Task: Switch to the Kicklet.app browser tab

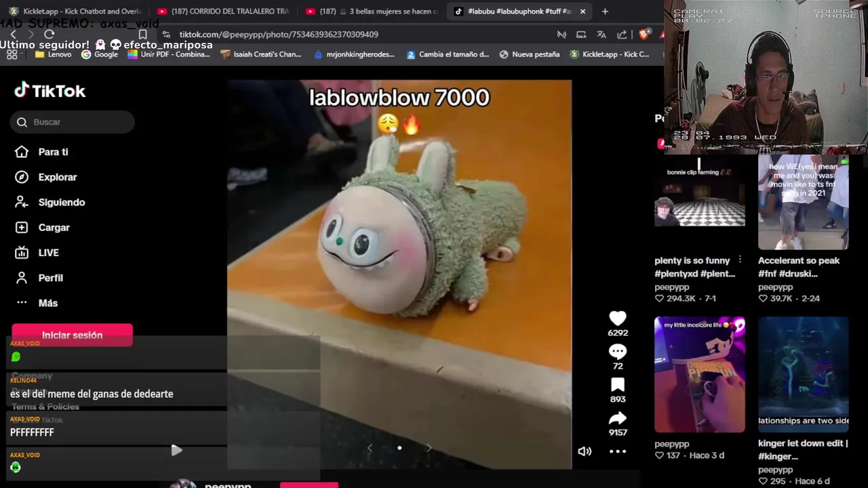Action: pos(75,12)
